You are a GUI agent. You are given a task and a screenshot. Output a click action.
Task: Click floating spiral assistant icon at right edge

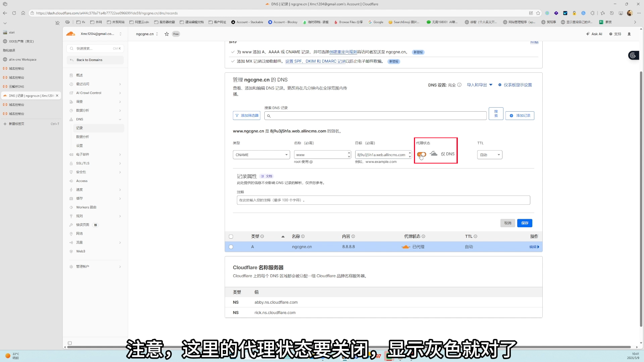click(x=633, y=55)
